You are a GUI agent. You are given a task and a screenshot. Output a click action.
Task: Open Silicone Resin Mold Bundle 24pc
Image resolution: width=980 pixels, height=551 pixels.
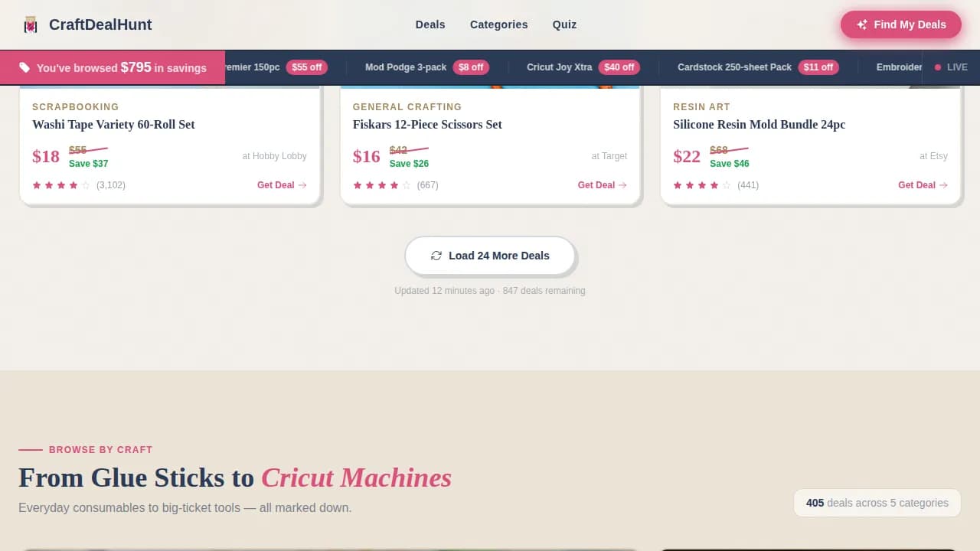tap(759, 124)
